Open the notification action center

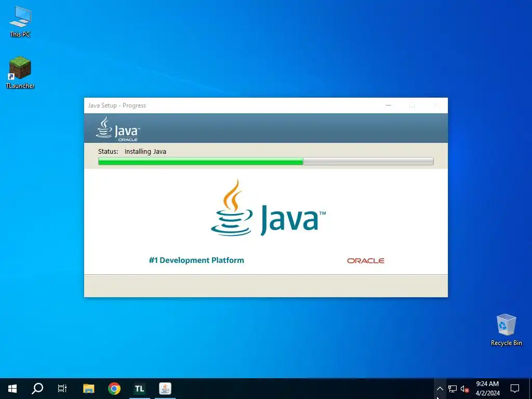[x=515, y=389]
